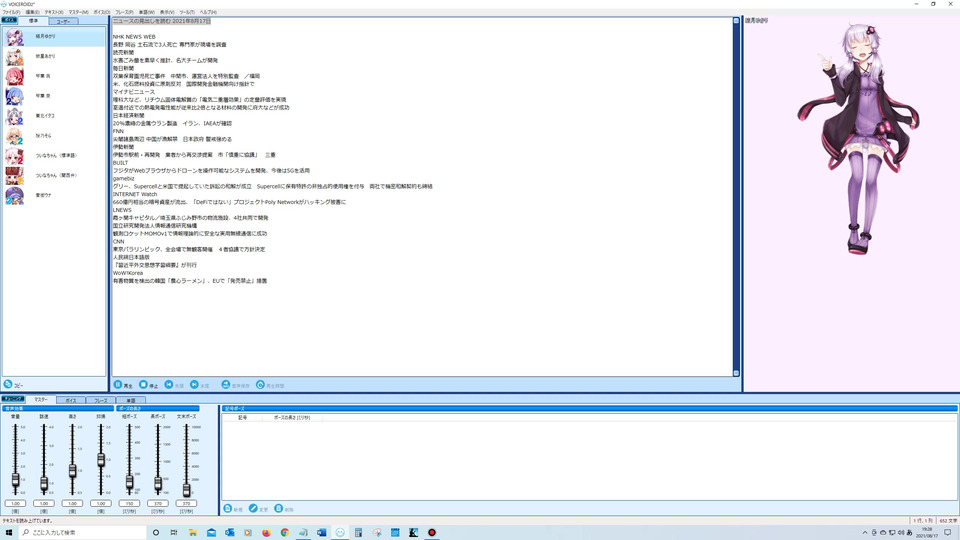This screenshot has width=960, height=540.
Task: Switch to the ボイス tuning tab
Action: tap(71, 400)
